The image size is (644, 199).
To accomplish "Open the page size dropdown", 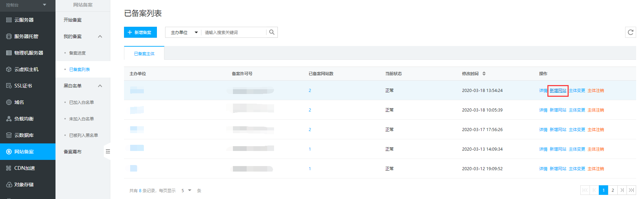I will click(x=186, y=190).
